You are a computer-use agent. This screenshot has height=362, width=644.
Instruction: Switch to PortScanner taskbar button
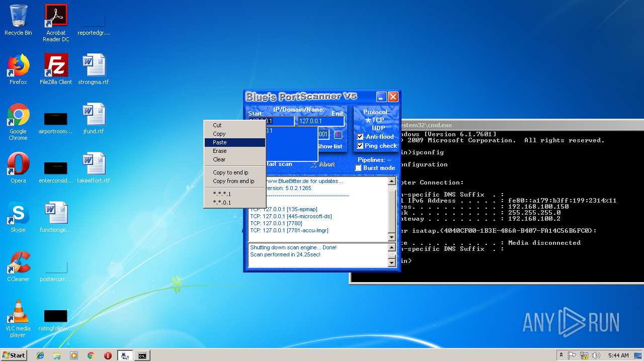click(x=125, y=355)
